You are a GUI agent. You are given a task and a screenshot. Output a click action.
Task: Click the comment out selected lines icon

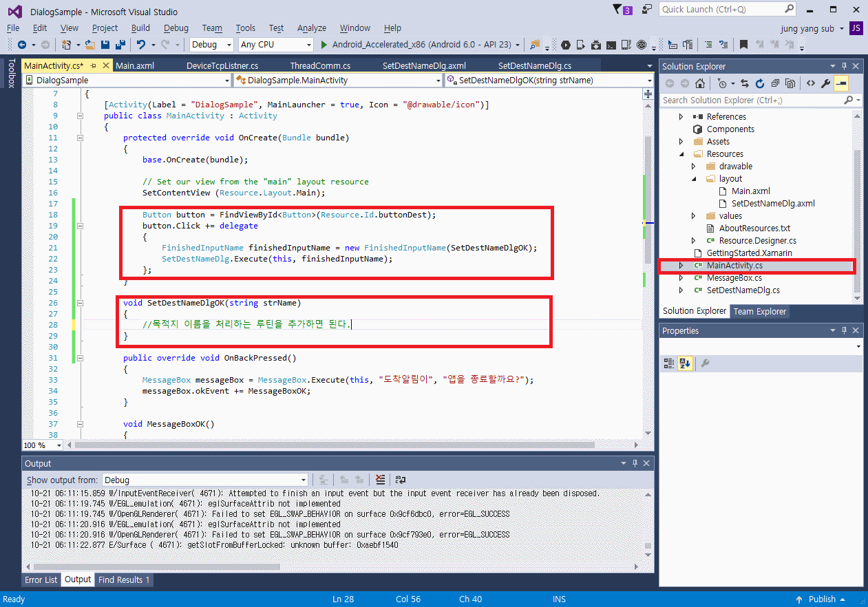click(x=708, y=45)
